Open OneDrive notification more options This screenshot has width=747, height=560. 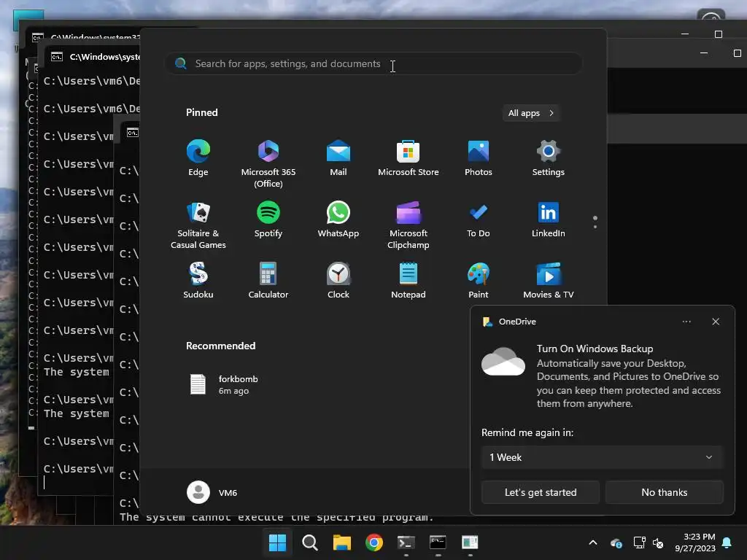(x=686, y=322)
